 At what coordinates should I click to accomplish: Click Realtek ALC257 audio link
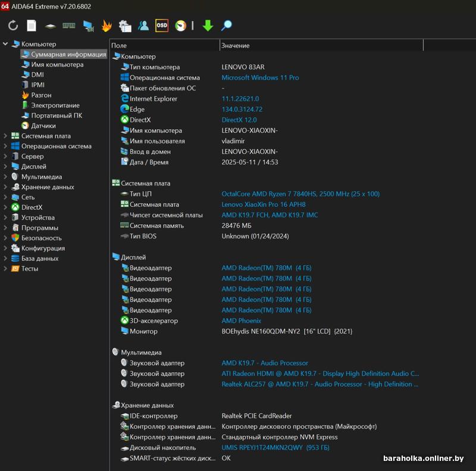pyautogui.click(x=320, y=384)
